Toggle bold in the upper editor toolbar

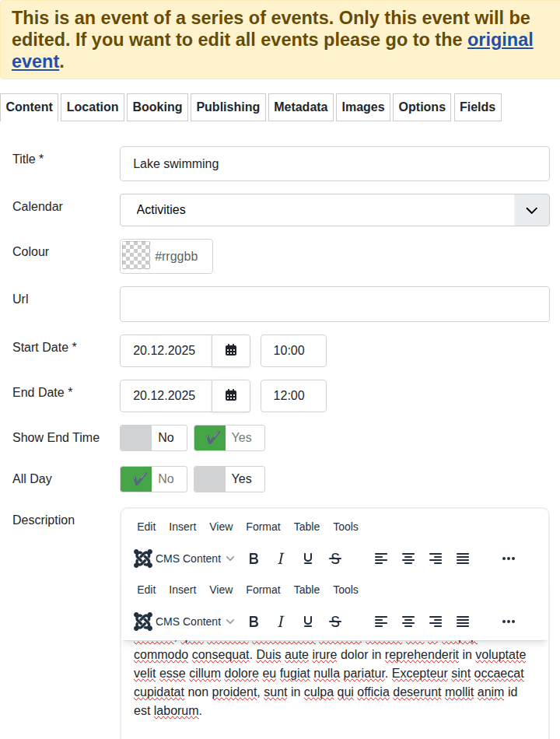pyautogui.click(x=254, y=559)
